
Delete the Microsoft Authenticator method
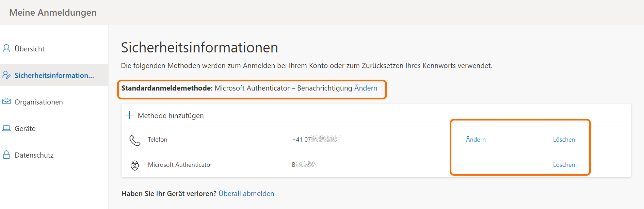pyautogui.click(x=564, y=165)
